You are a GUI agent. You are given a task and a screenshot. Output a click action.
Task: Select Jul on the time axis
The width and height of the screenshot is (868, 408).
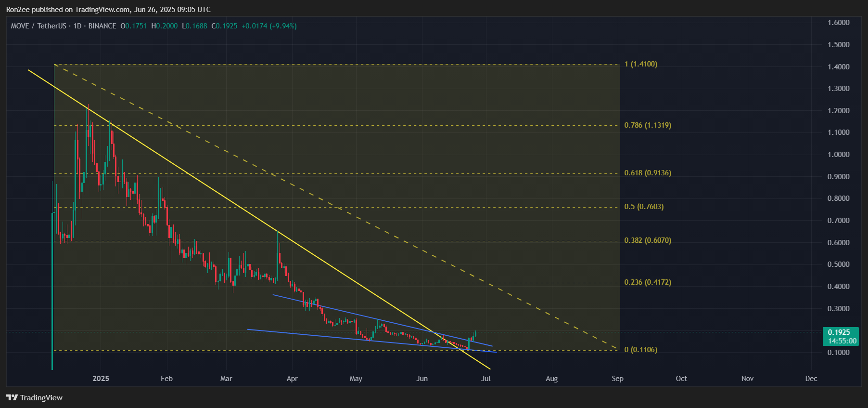pyautogui.click(x=486, y=379)
